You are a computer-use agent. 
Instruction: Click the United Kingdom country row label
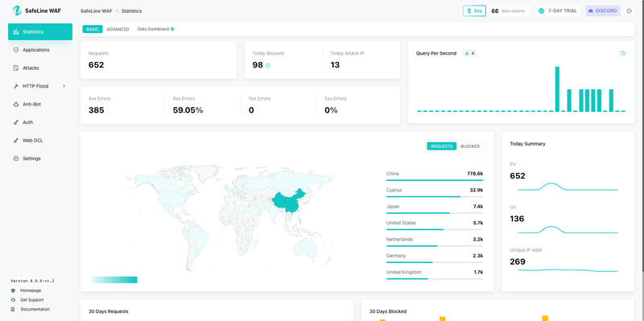(404, 272)
